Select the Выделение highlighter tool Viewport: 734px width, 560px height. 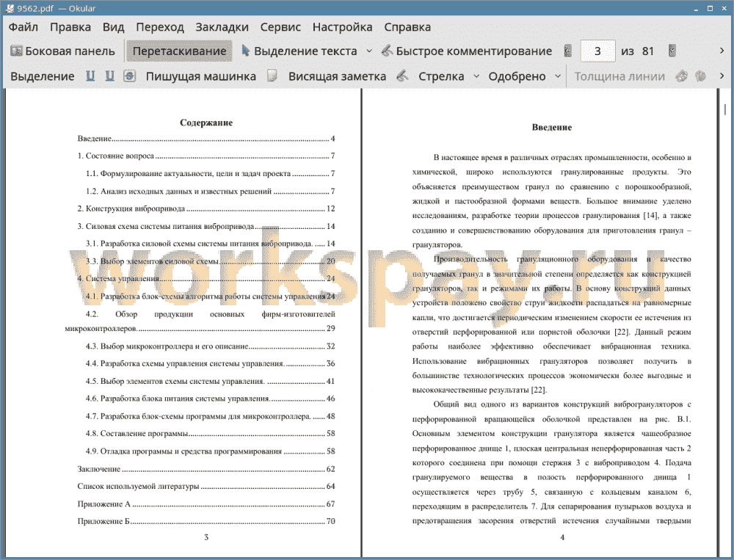(42, 76)
